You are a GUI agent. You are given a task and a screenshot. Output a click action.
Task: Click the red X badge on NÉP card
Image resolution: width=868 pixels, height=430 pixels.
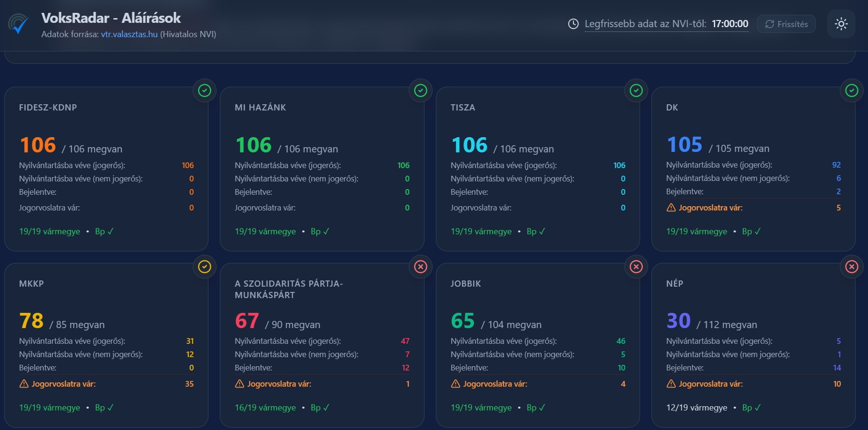(852, 267)
